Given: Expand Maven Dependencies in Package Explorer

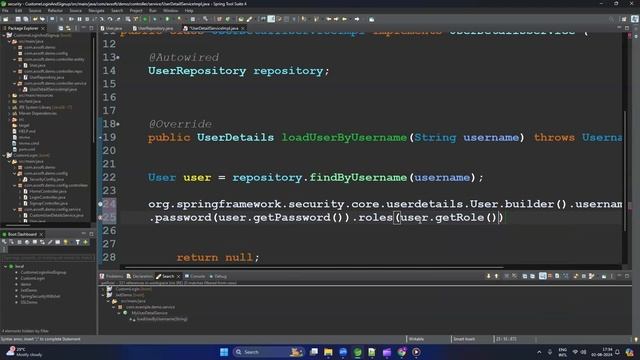Looking at the screenshot, I should click(x=10, y=113).
